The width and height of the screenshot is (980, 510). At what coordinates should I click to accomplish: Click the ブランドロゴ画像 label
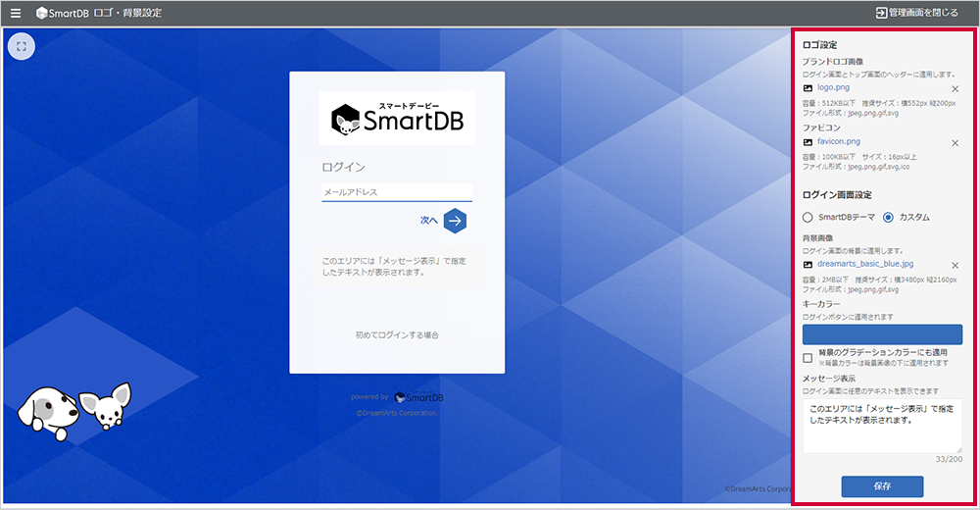pos(832,62)
